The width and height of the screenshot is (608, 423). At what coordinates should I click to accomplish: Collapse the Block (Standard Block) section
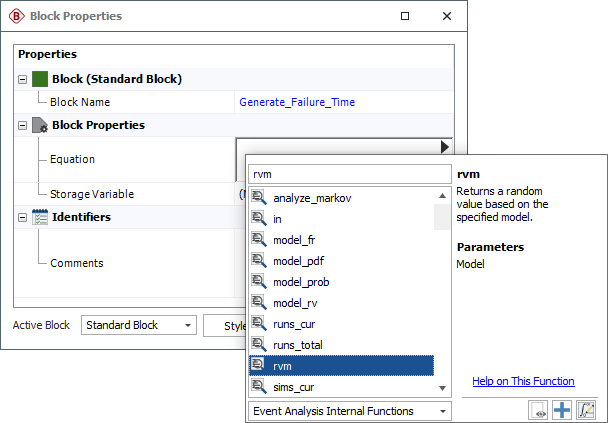[24, 79]
